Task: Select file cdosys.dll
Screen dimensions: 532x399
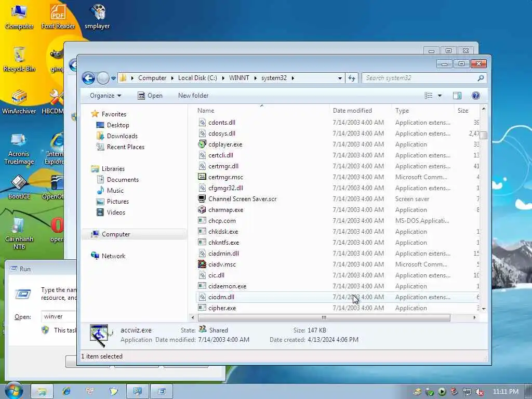Action: (x=222, y=134)
